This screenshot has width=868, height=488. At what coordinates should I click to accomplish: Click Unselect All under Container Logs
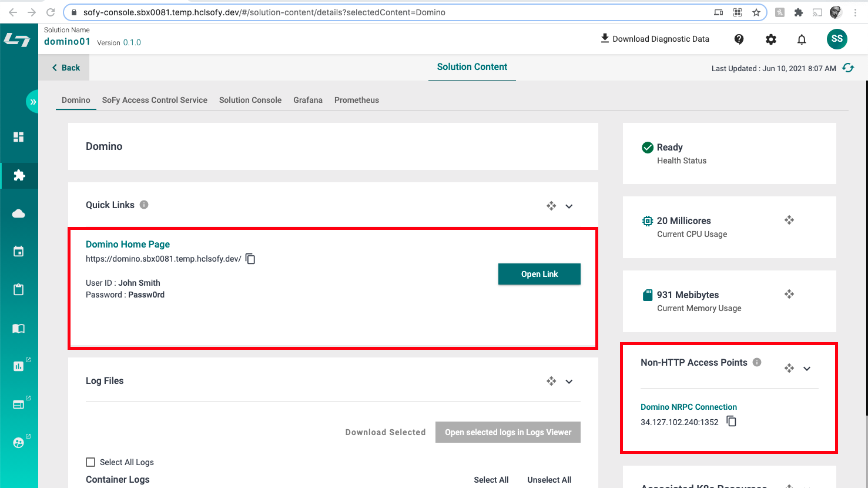pos(549,480)
